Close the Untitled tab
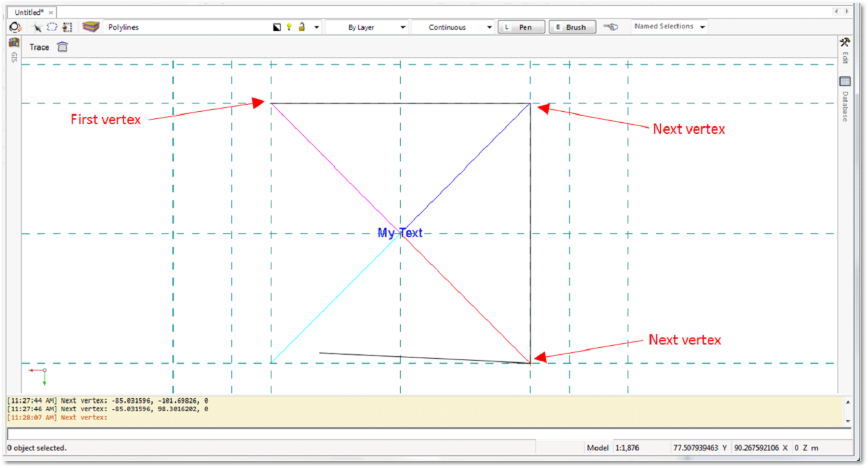 pos(50,12)
